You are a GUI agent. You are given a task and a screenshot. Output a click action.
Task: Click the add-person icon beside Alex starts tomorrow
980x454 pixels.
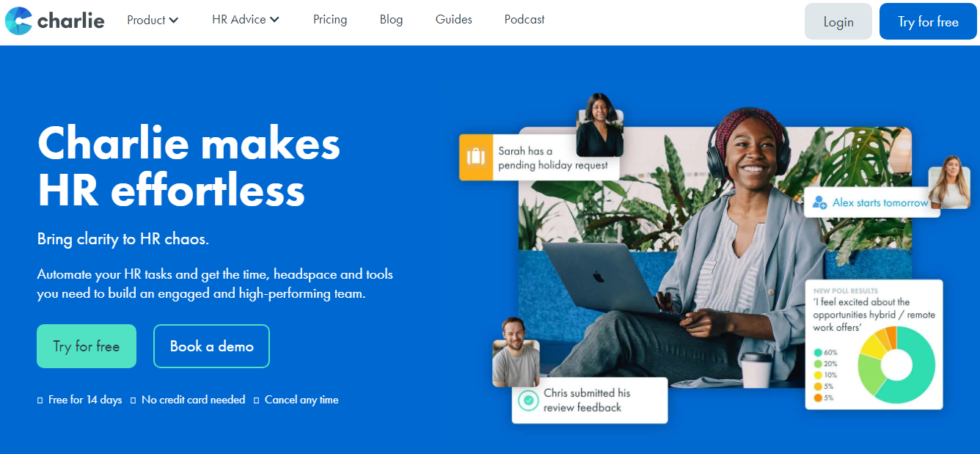pyautogui.click(x=819, y=202)
